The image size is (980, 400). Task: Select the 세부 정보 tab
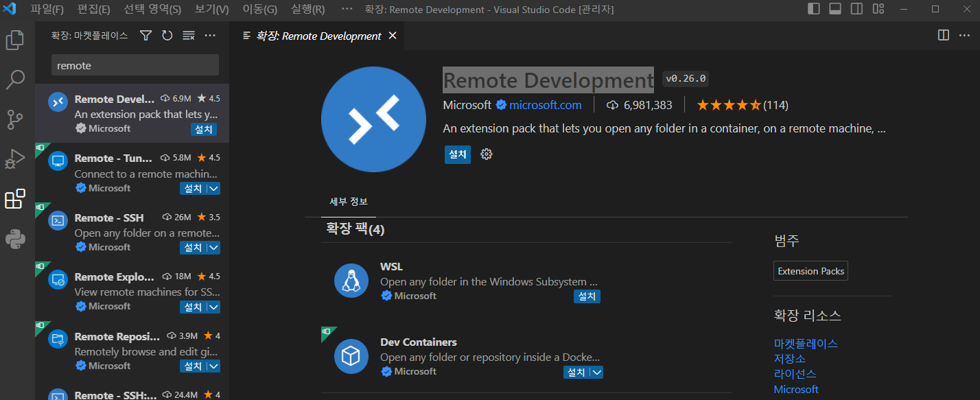pyautogui.click(x=349, y=202)
